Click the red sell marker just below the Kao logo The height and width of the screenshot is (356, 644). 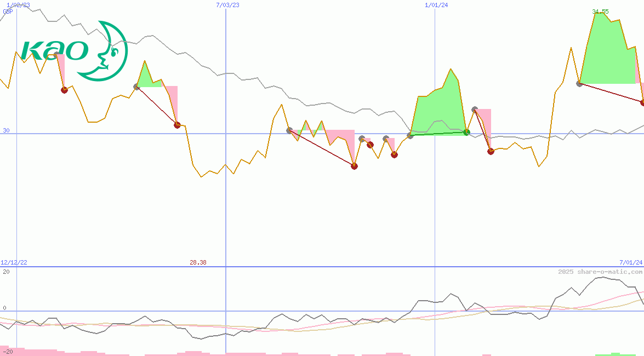point(64,90)
